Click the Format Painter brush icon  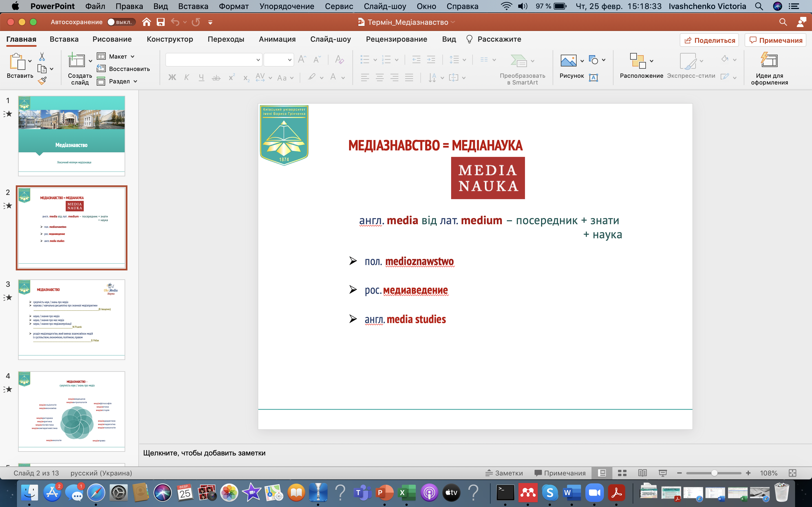pyautogui.click(x=42, y=81)
